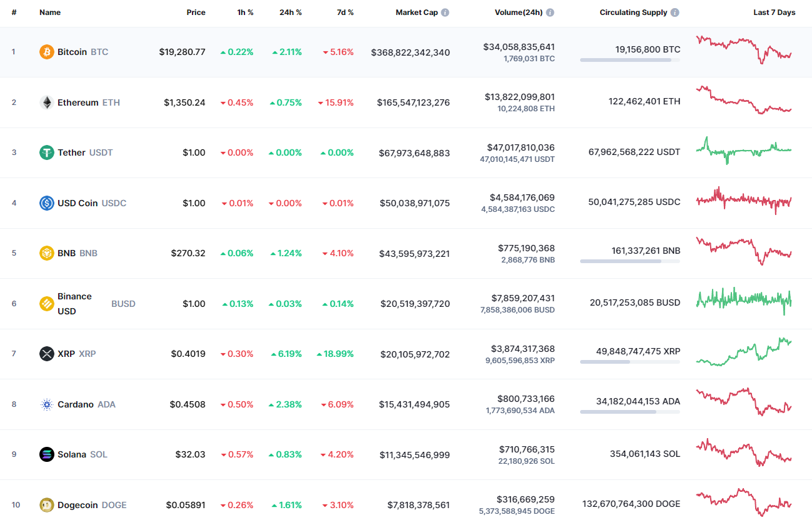Open the Bitcoin coin page link

point(72,52)
